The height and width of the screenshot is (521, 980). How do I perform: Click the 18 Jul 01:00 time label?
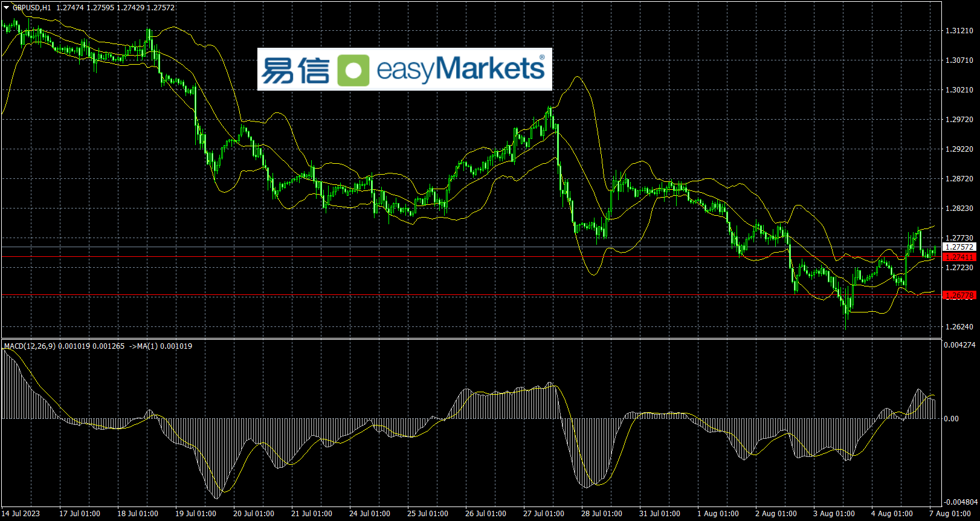point(138,514)
